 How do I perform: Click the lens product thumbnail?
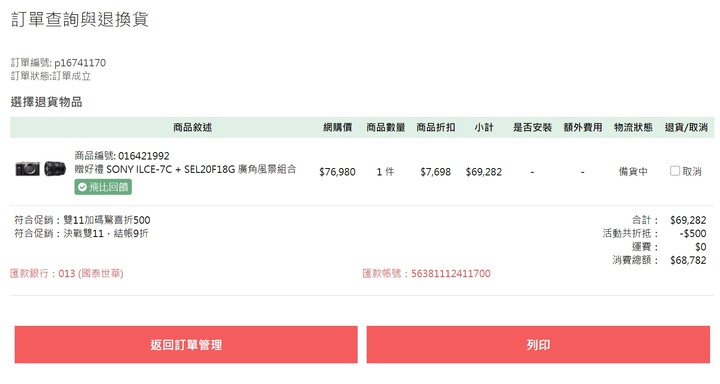(55, 169)
